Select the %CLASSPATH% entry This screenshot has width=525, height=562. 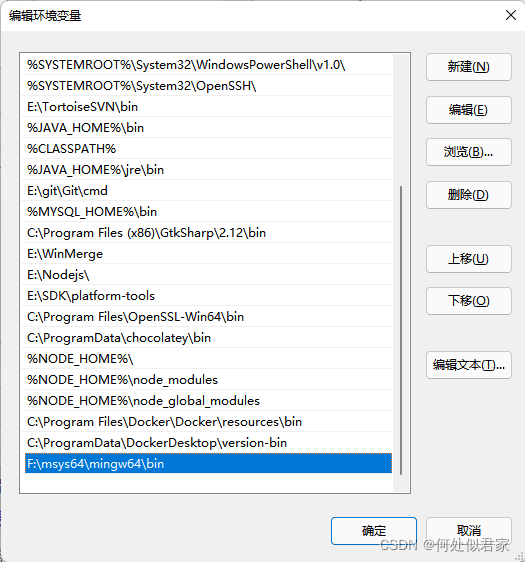click(x=207, y=149)
